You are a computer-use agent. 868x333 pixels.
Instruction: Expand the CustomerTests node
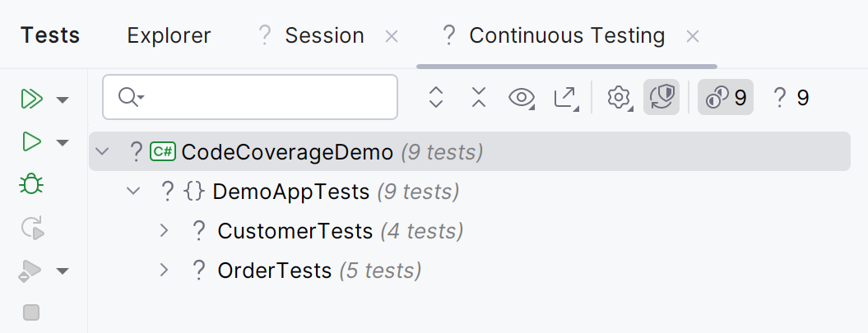point(164,231)
